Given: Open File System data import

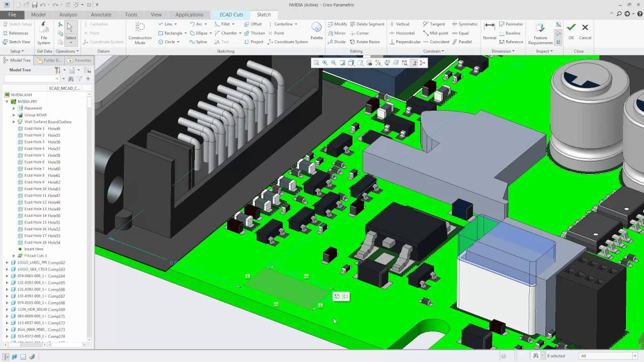Looking at the screenshot, I should point(44,33).
